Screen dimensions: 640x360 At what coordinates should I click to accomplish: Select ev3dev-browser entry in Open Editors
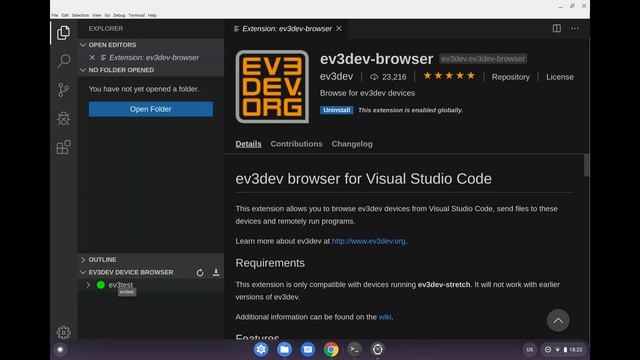154,58
